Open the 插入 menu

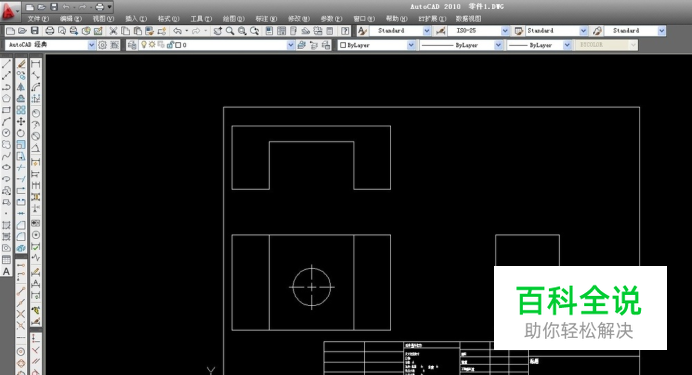(x=136, y=19)
